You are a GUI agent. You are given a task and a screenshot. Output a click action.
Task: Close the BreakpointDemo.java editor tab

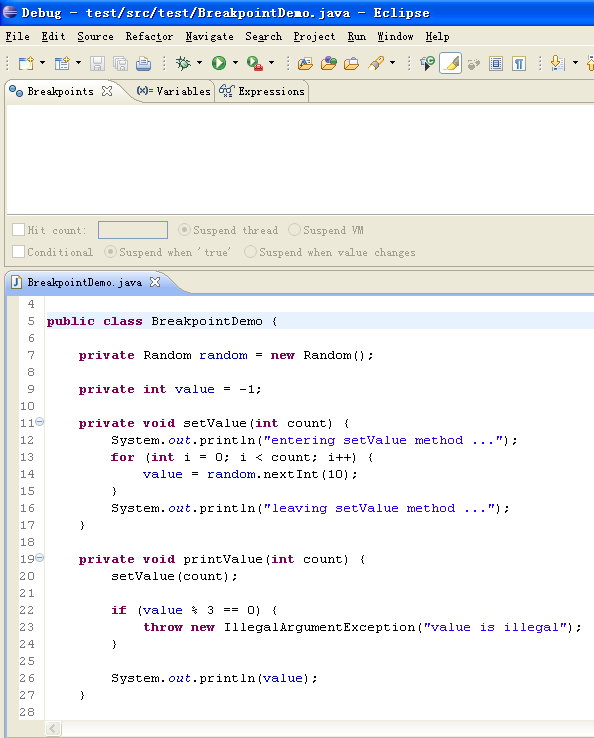155,282
